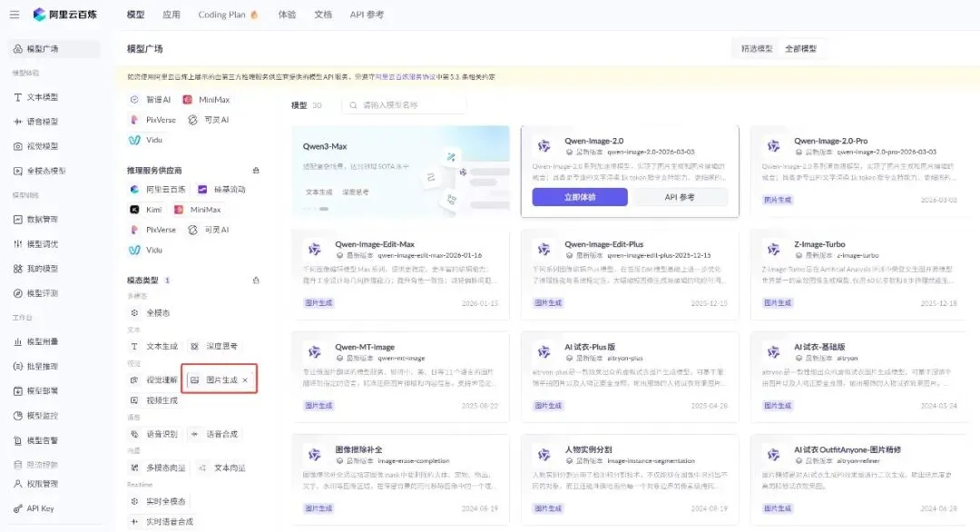Image resolution: width=980 pixels, height=532 pixels.
Task: Filter by Kimi inference provider
Action: (146, 210)
